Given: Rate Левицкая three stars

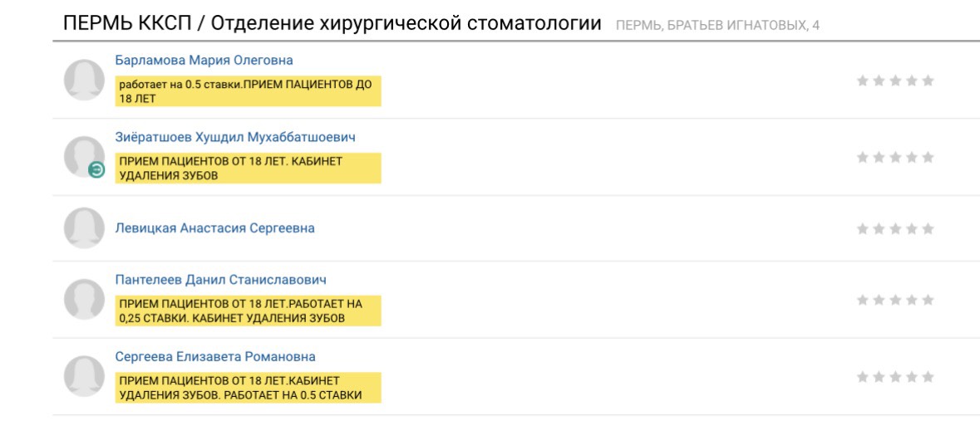Looking at the screenshot, I should 895,228.
